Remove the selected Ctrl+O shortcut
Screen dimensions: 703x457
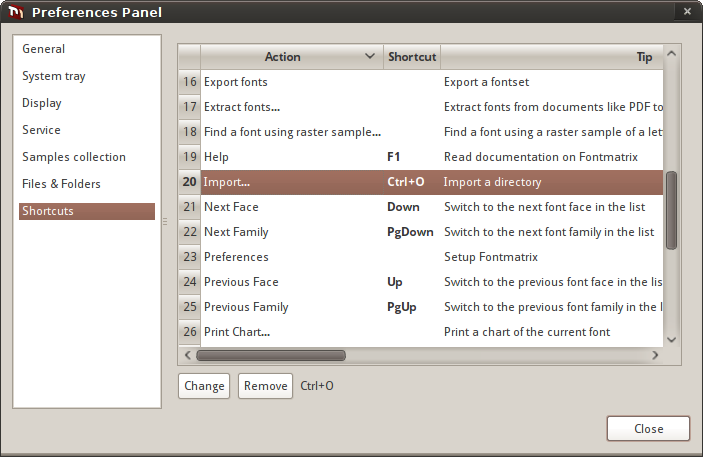[x=265, y=386]
